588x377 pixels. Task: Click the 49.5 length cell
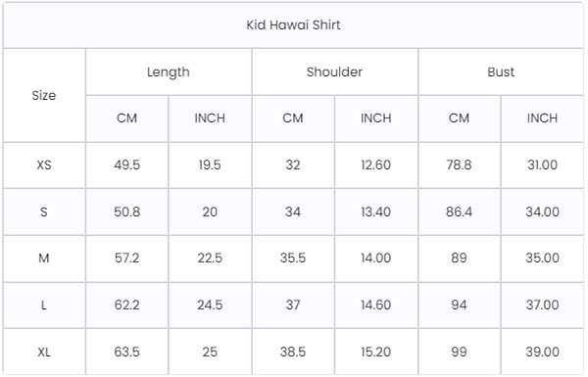click(127, 165)
